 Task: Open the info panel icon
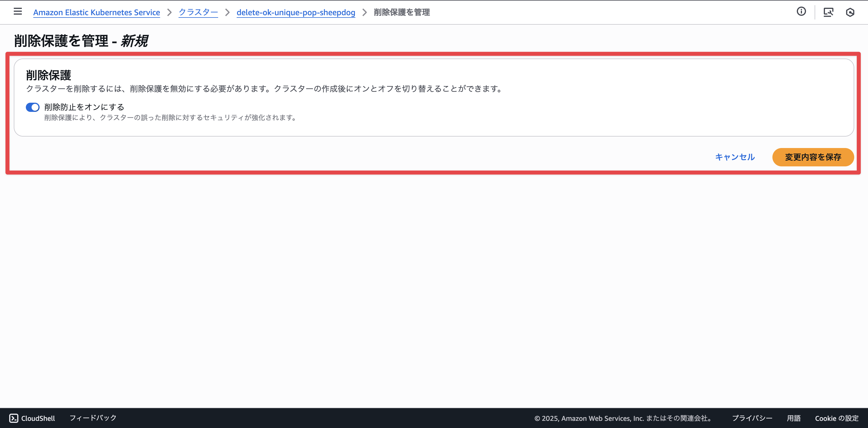pyautogui.click(x=801, y=12)
